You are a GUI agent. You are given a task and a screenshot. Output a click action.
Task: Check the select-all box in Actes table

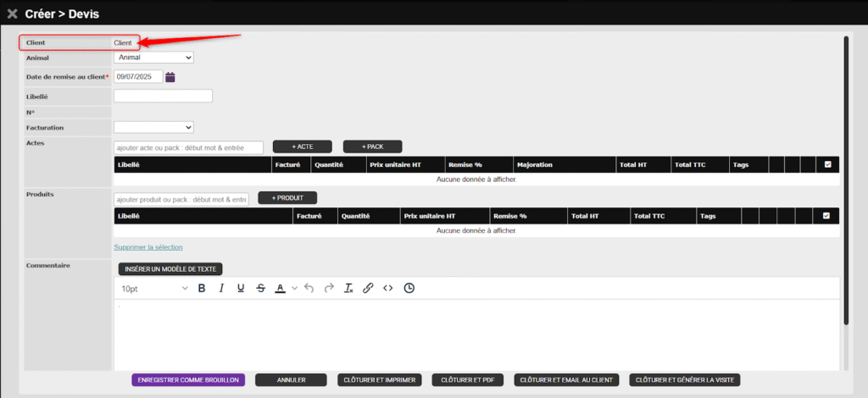(x=828, y=165)
